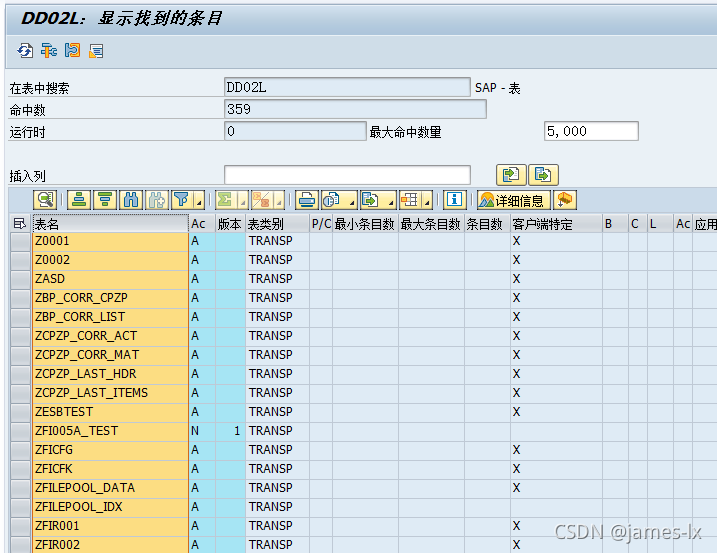The height and width of the screenshot is (553, 717).
Task: Click the P/C column header
Action: click(x=321, y=224)
